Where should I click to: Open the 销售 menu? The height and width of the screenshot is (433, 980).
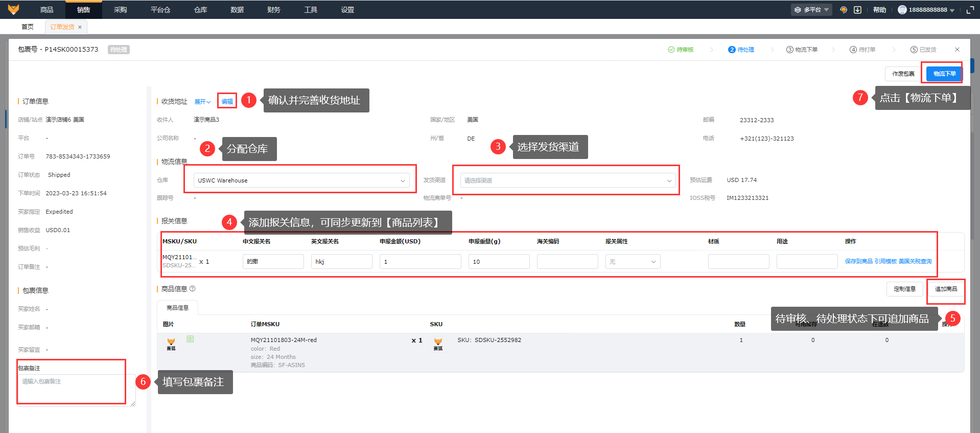84,10
